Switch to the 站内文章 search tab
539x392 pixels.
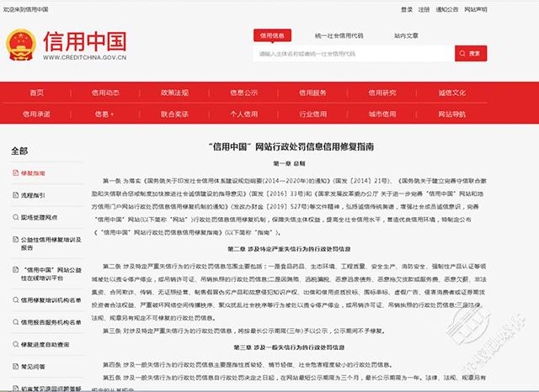point(406,35)
